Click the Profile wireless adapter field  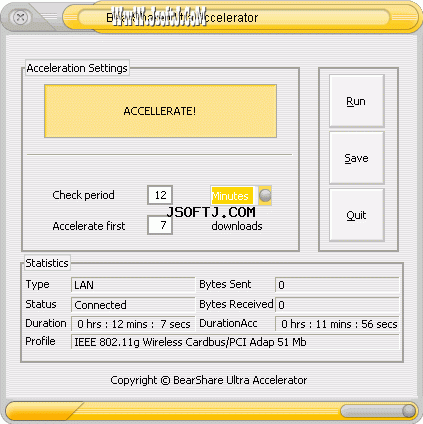(235, 342)
